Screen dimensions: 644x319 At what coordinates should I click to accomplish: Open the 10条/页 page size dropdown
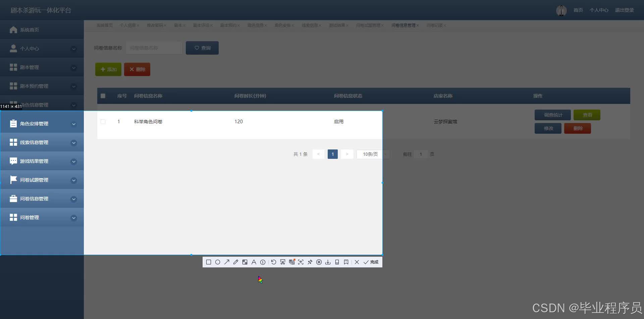(373, 154)
